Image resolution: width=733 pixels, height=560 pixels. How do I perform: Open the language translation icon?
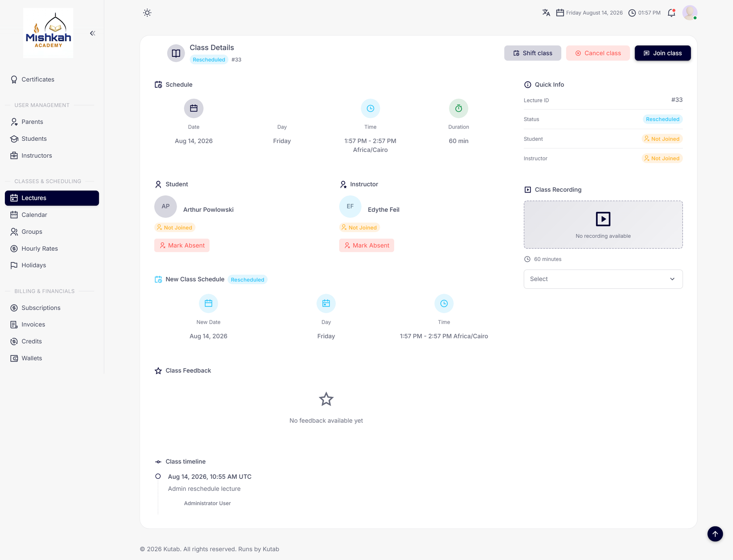[x=546, y=13]
